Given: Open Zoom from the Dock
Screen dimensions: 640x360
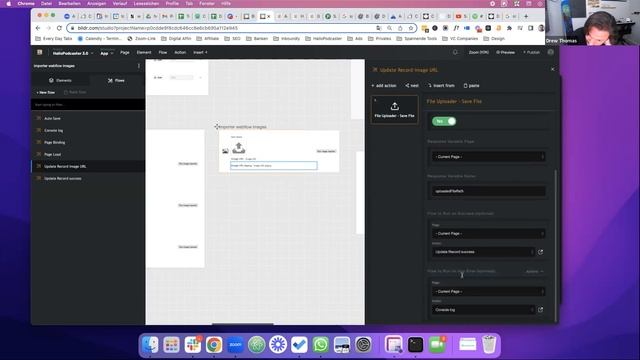Looking at the screenshot, I should [235, 345].
